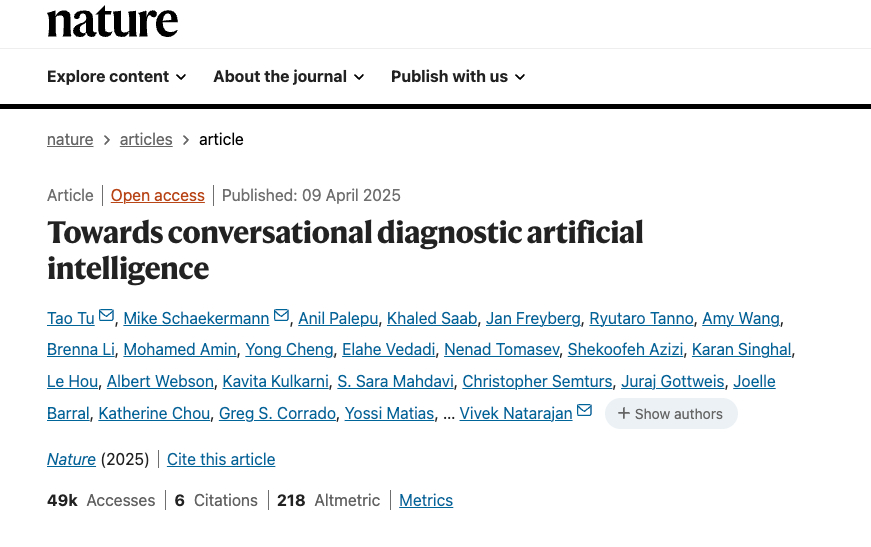Click the Nature journal name link
This screenshot has width=871, height=547.
pos(71,459)
